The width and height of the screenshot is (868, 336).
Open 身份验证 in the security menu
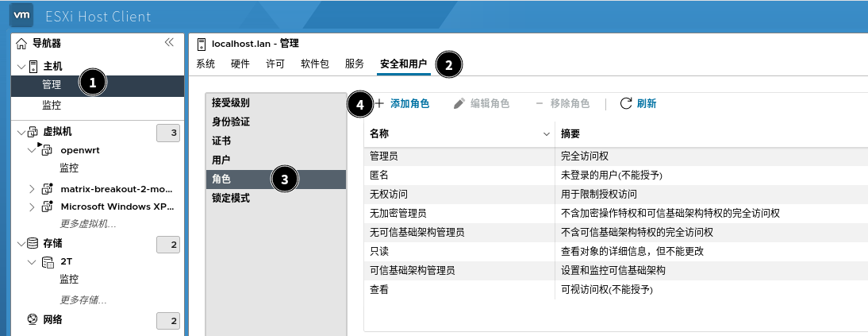(275, 122)
